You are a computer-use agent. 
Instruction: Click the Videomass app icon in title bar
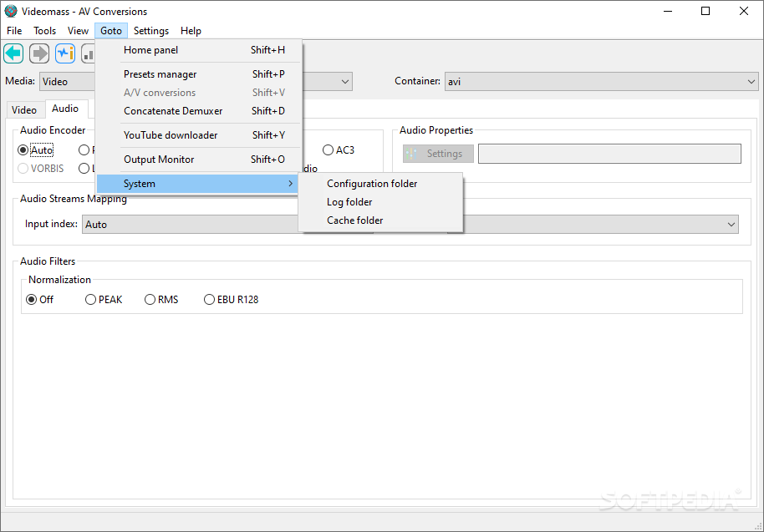pos(11,11)
